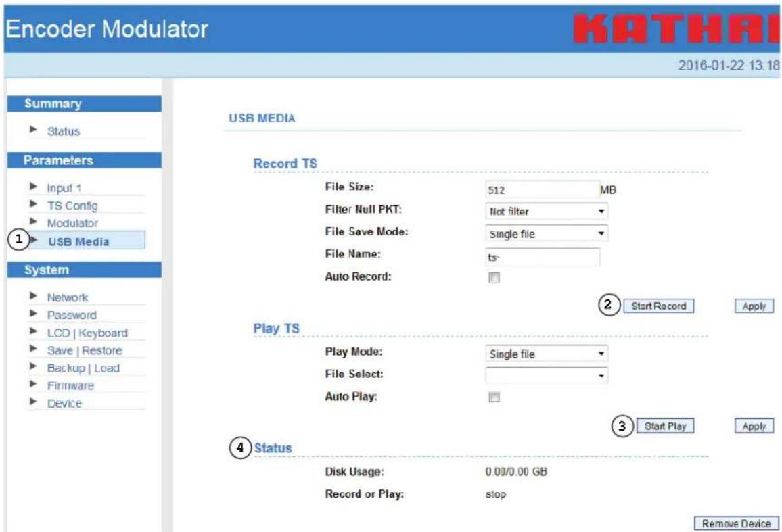This screenshot has height=532, width=782.
Task: Click the Encoder Modulator title
Action: [x=107, y=29]
